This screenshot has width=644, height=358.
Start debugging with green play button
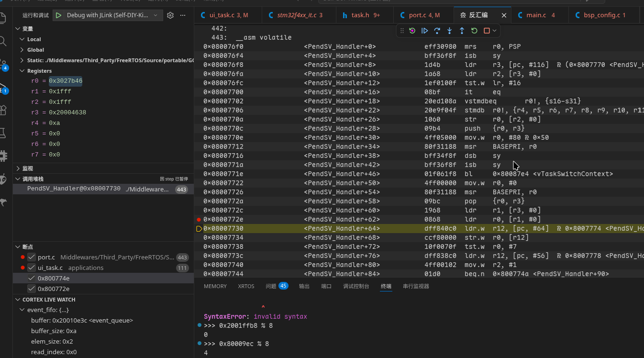[58, 15]
